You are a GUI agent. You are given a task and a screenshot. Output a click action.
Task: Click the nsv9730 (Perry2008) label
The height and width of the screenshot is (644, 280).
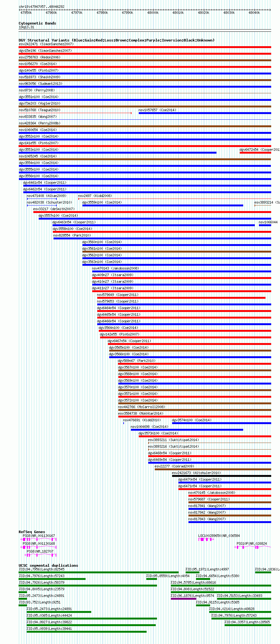pyautogui.click(x=37, y=90)
